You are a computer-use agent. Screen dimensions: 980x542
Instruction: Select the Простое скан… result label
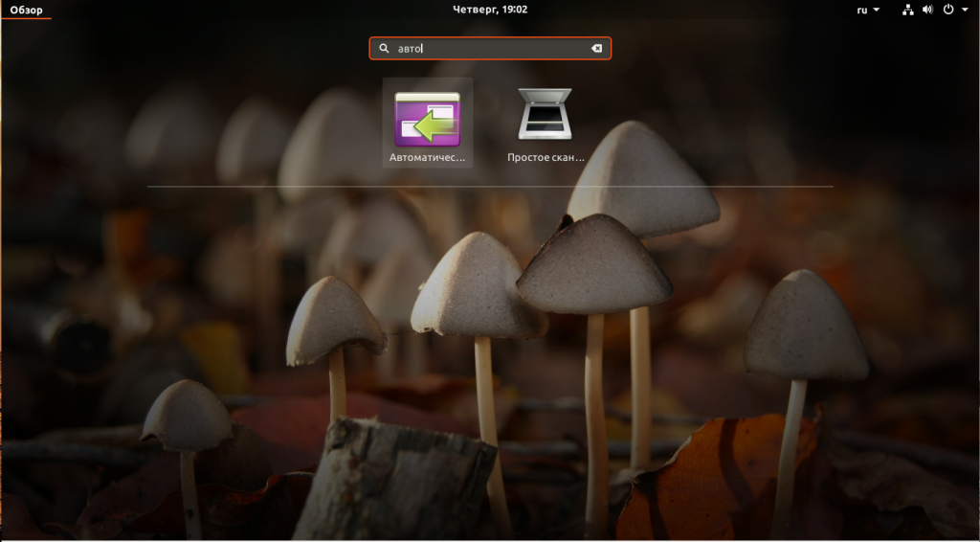[x=546, y=158]
